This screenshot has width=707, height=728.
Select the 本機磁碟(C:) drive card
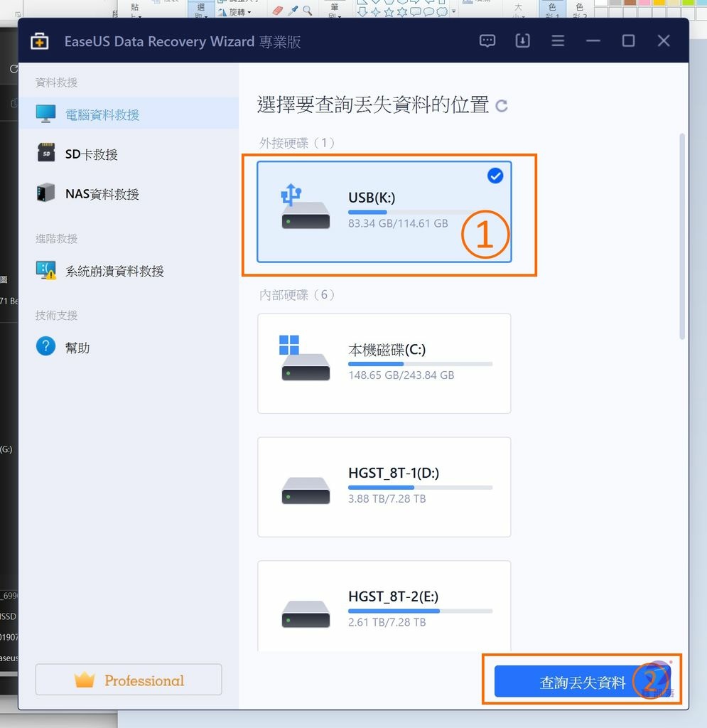click(384, 363)
